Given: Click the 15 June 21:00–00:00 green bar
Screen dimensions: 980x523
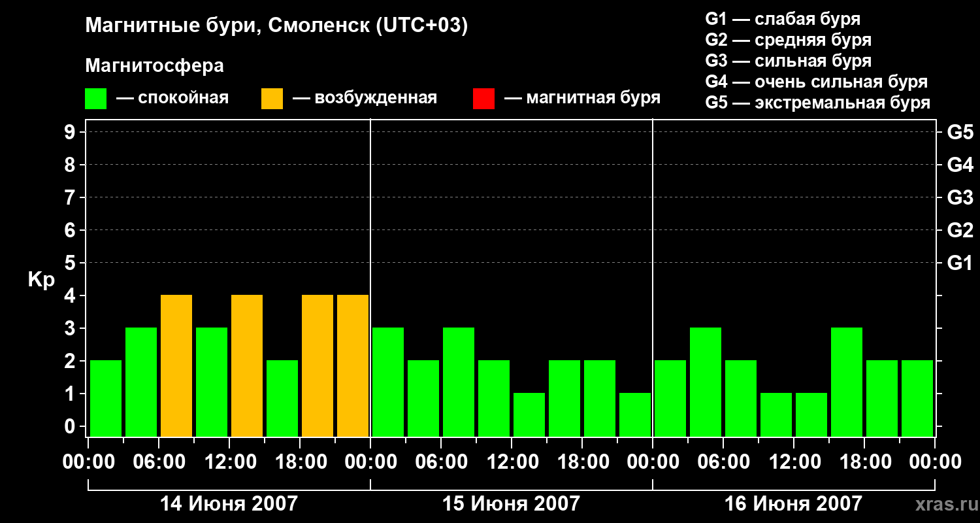Looking at the screenshot, I should (x=635, y=414).
